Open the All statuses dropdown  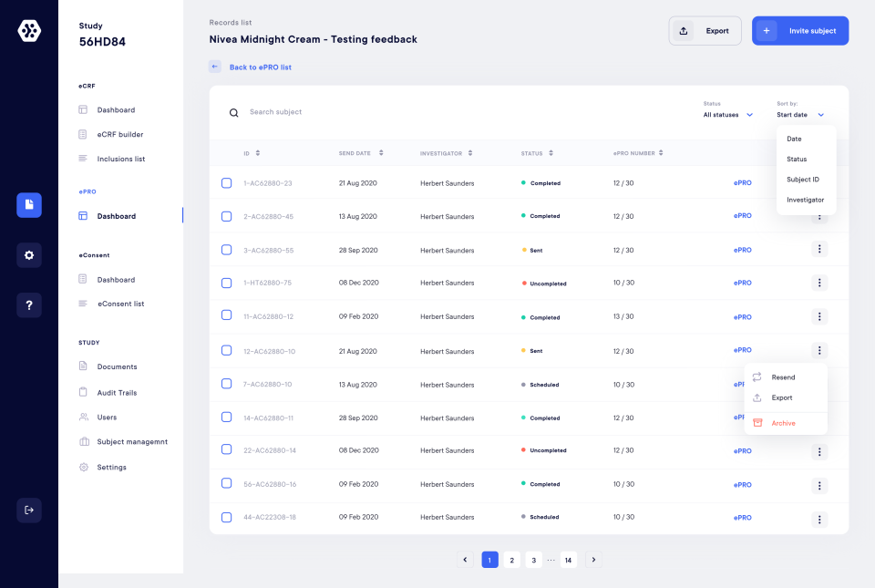[x=726, y=115]
